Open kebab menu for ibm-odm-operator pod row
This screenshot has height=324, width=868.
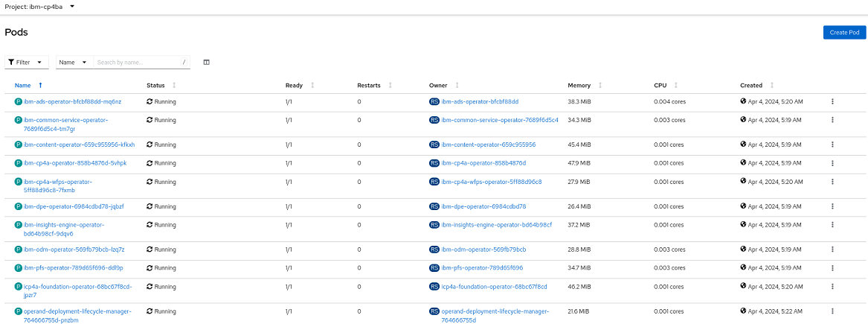[832, 250]
